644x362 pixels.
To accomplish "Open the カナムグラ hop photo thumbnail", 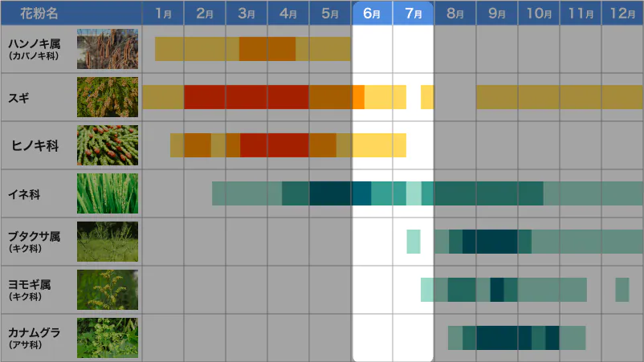I will tap(108, 338).
